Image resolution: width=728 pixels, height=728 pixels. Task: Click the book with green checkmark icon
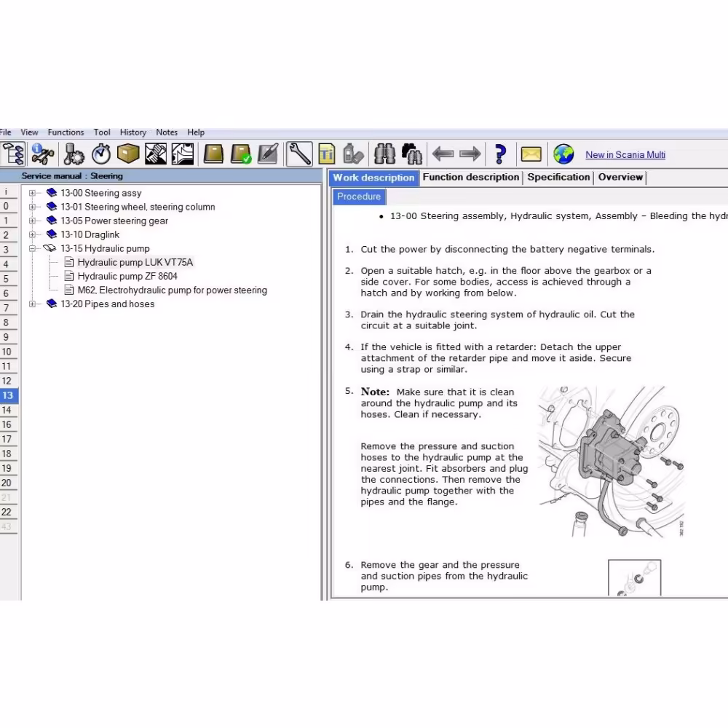[240, 154]
